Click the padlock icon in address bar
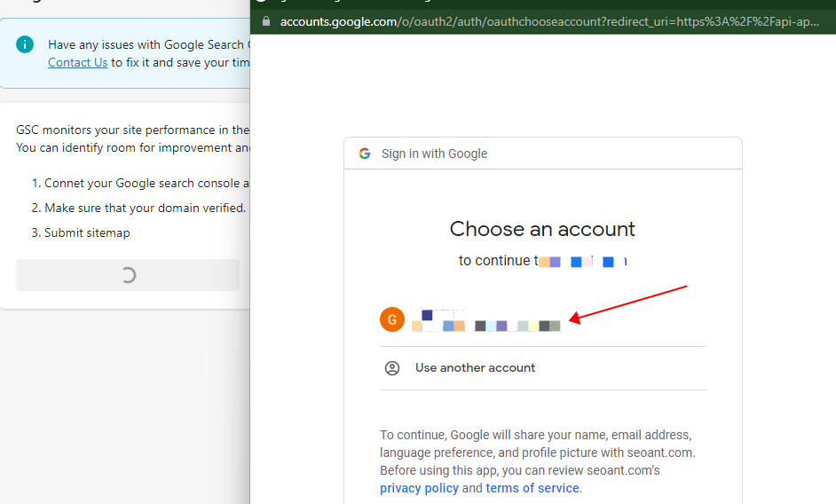The image size is (836, 504). (x=266, y=21)
